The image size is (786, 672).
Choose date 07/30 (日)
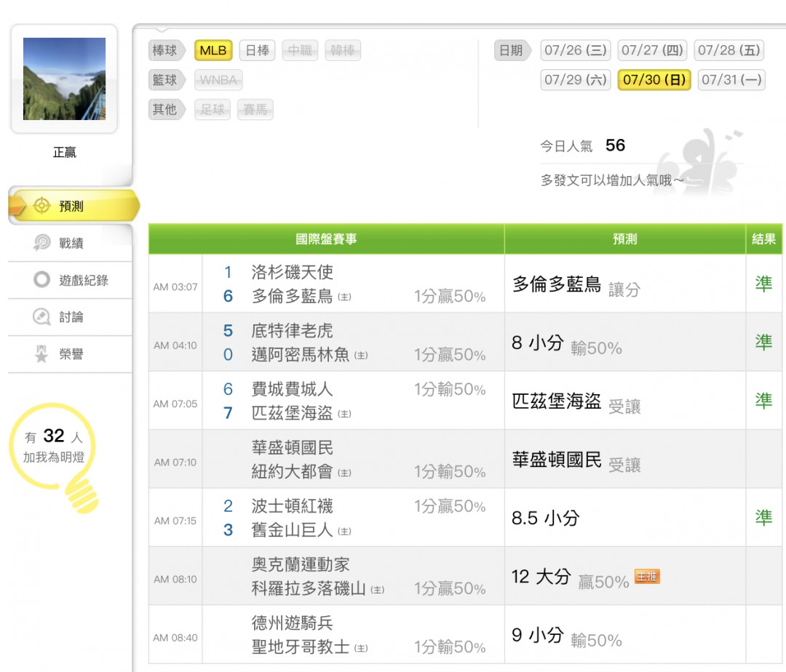pyautogui.click(x=654, y=80)
